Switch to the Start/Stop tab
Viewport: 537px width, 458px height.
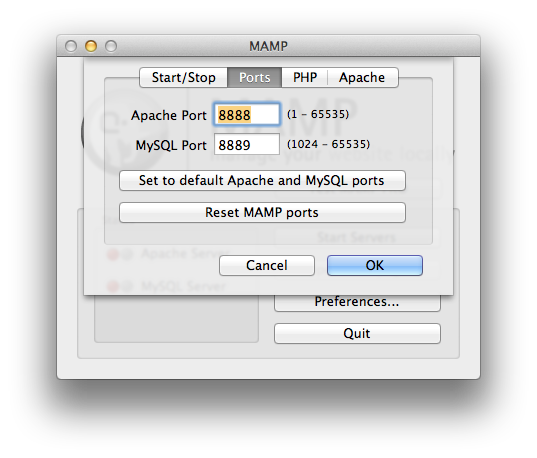click(x=184, y=77)
